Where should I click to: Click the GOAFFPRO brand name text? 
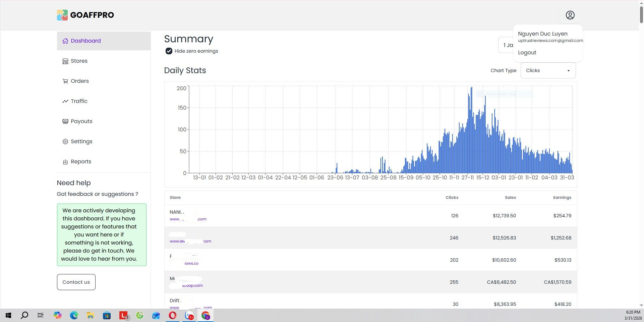coord(92,15)
